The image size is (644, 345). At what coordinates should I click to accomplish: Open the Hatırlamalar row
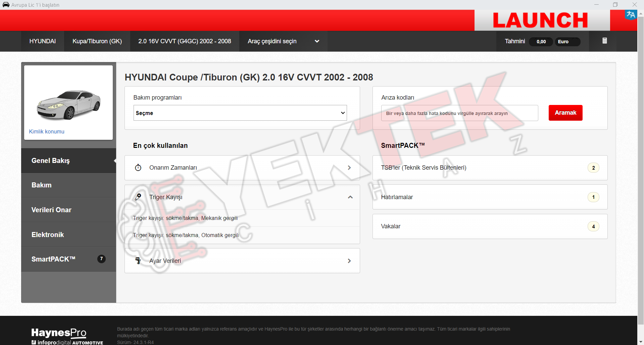coord(490,197)
